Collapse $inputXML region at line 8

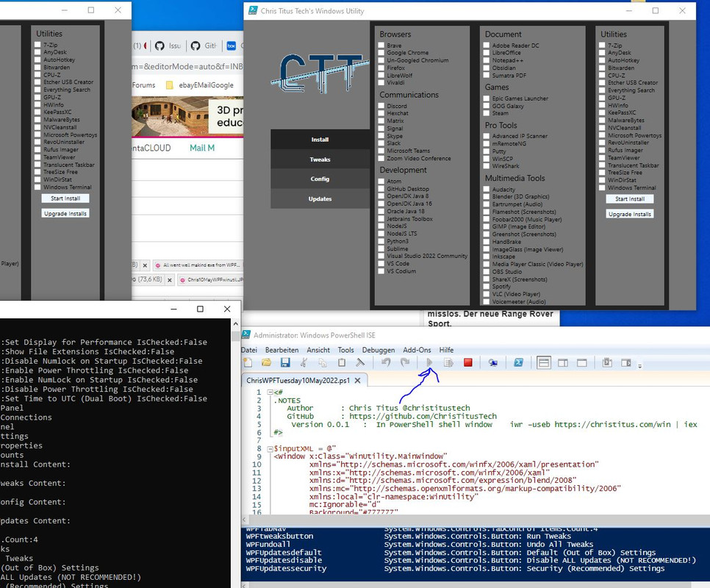coord(270,449)
